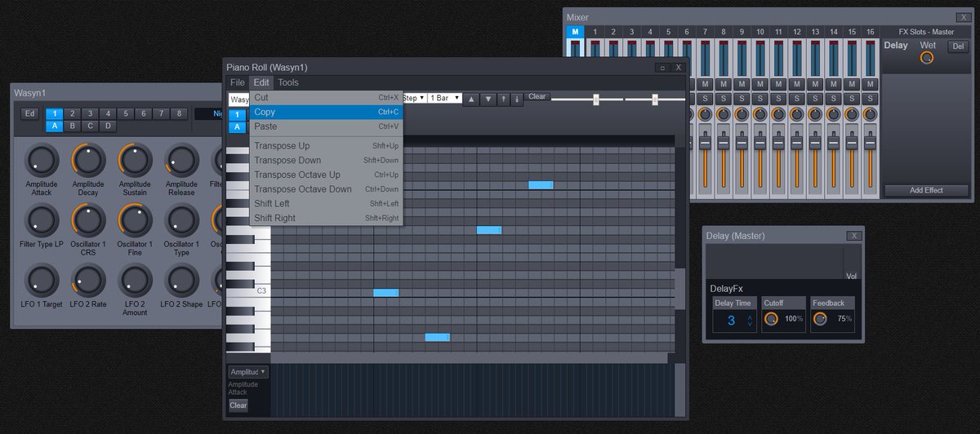Adjust the LFO 2 Shape knob
The width and height of the screenshot is (980, 434).
(181, 279)
